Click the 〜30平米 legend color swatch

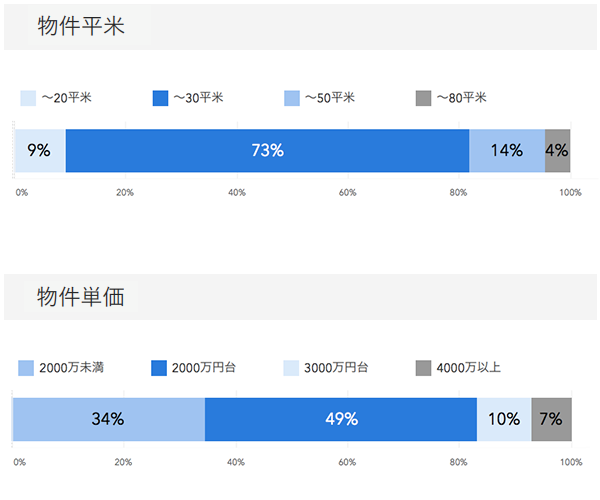point(160,98)
